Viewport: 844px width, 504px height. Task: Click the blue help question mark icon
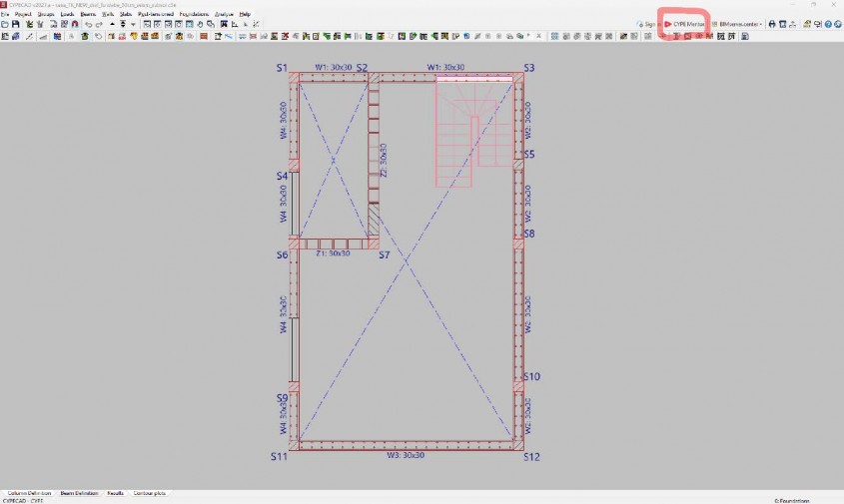828,24
